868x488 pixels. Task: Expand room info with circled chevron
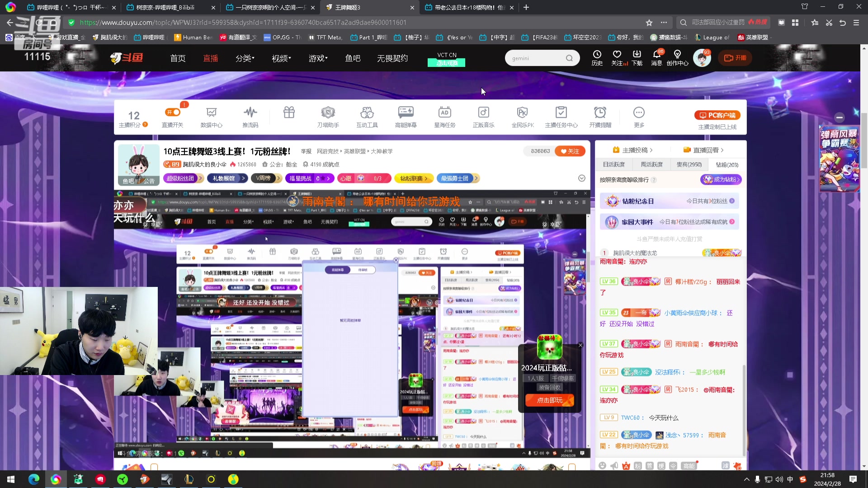pyautogui.click(x=582, y=178)
